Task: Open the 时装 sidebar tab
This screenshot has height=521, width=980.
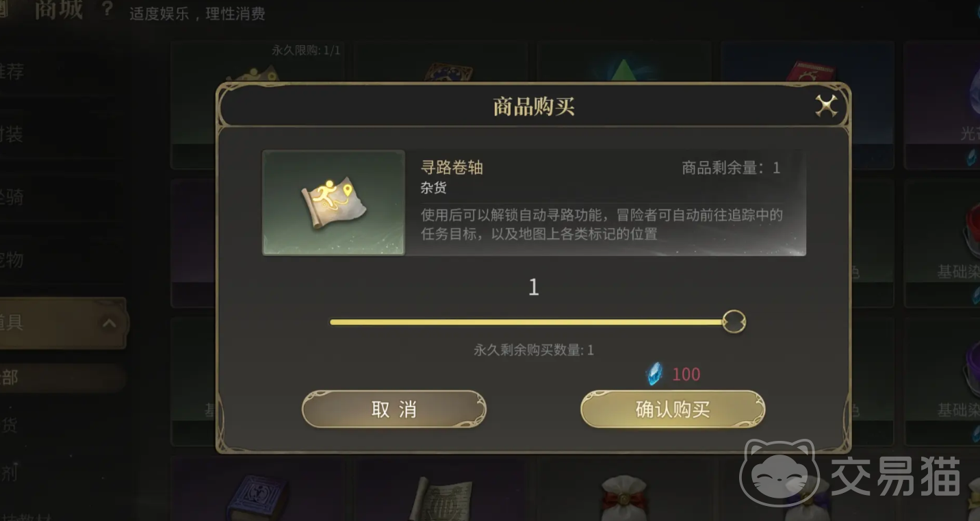Action: tap(12, 134)
